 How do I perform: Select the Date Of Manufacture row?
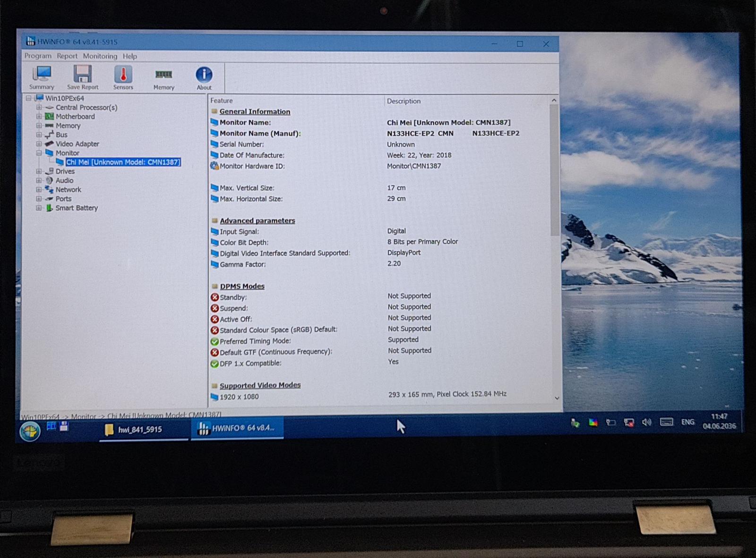pos(379,155)
